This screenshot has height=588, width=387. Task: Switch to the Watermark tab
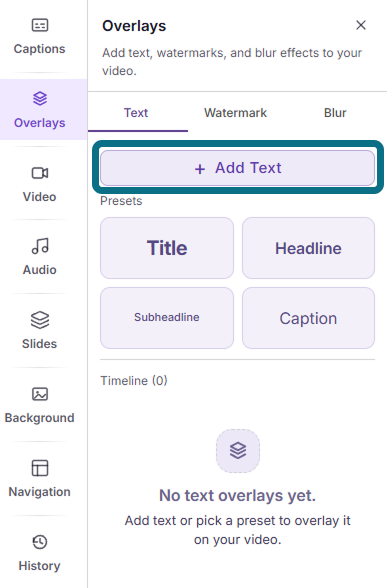pyautogui.click(x=236, y=113)
